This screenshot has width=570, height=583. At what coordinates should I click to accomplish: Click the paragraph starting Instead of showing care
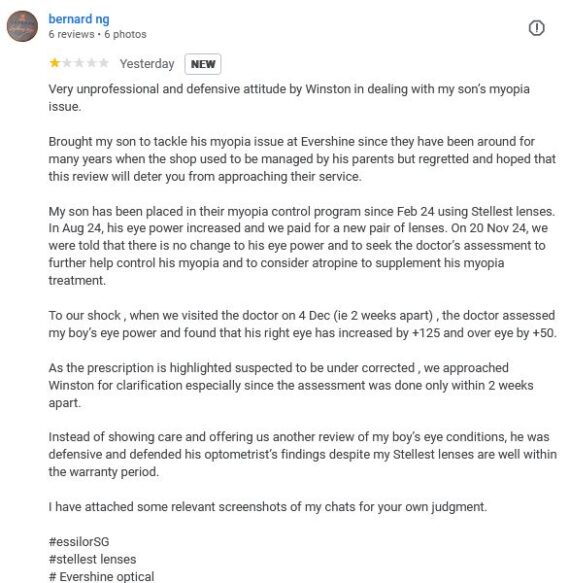tap(303, 454)
